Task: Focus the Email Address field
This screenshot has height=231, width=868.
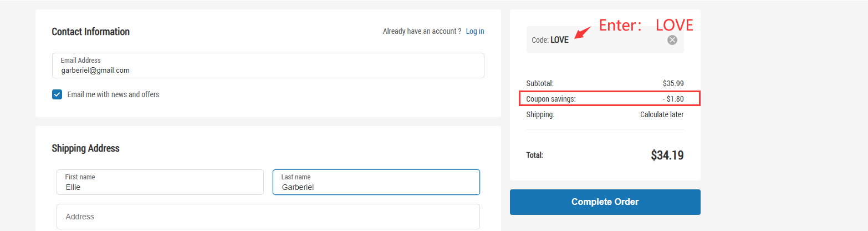Action: [x=268, y=66]
